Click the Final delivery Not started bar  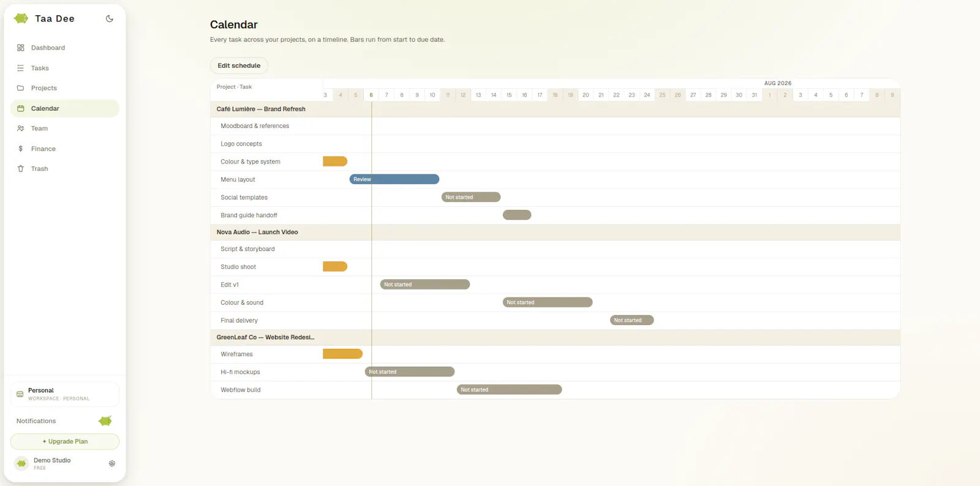coord(632,320)
